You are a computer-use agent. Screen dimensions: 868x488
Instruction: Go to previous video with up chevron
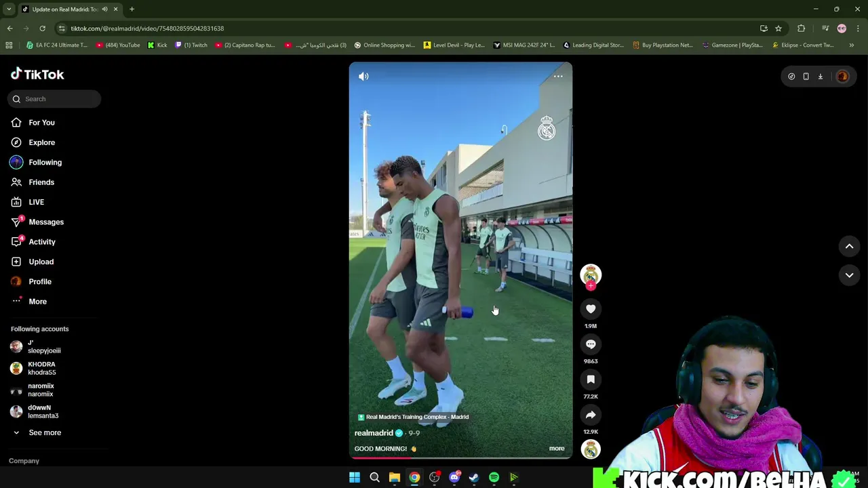849,247
